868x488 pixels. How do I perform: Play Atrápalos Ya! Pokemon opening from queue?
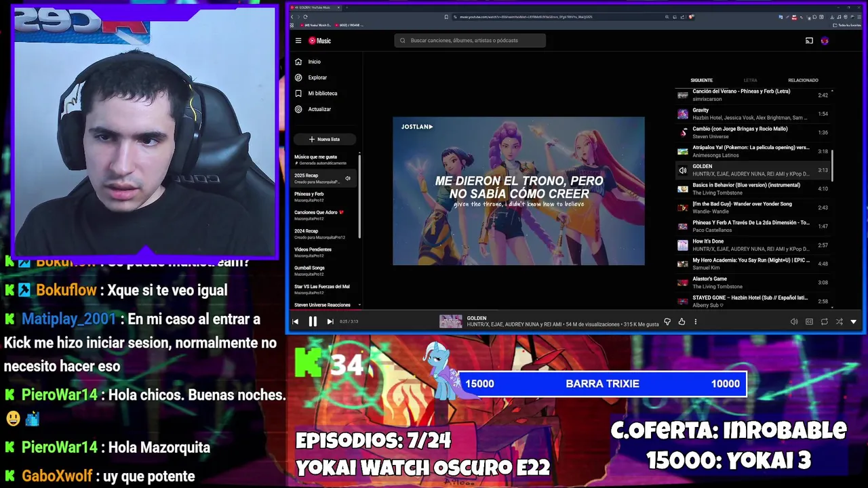753,151
